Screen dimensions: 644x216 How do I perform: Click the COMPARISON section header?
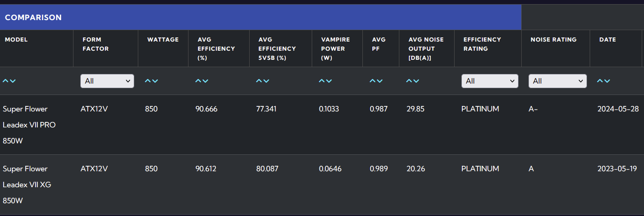coord(261,17)
